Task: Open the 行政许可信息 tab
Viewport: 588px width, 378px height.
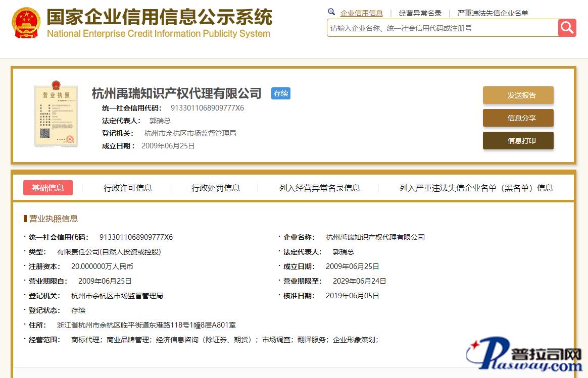Action: (x=128, y=188)
